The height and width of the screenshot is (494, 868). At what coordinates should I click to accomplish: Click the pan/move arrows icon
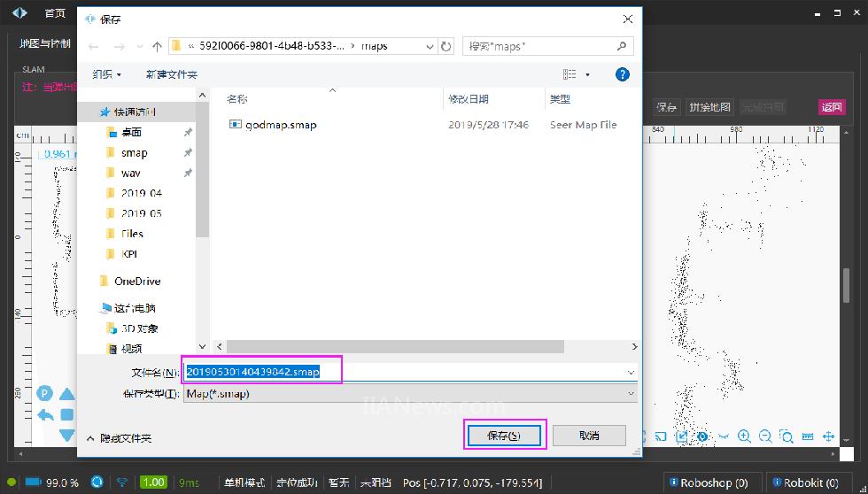(829, 436)
